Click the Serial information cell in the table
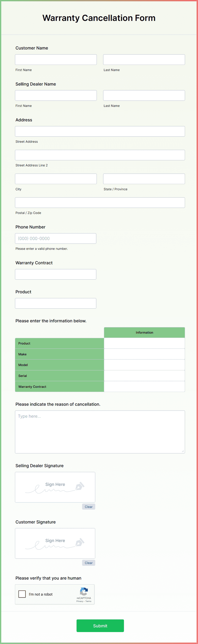Screen dimensions: 198x644 pos(144,375)
